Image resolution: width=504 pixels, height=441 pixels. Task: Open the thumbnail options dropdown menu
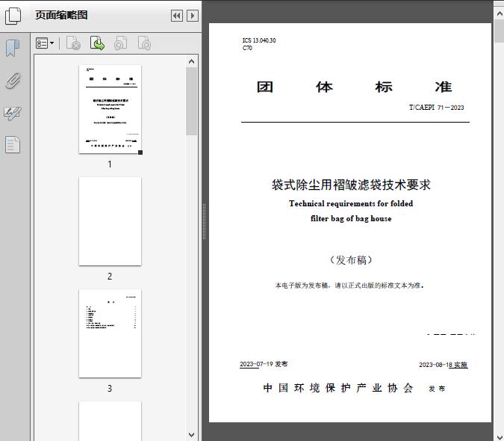click(x=45, y=43)
